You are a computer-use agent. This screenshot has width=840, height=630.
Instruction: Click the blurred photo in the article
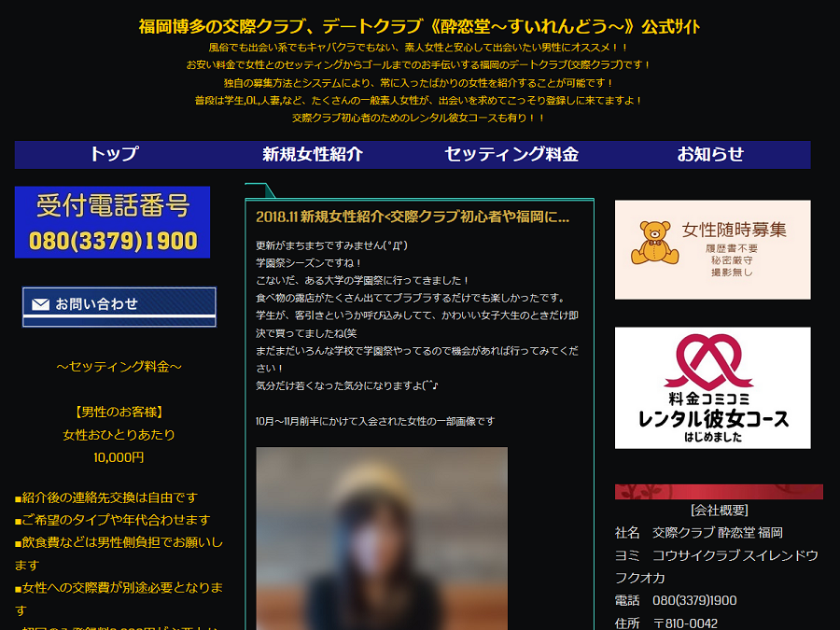click(x=382, y=538)
